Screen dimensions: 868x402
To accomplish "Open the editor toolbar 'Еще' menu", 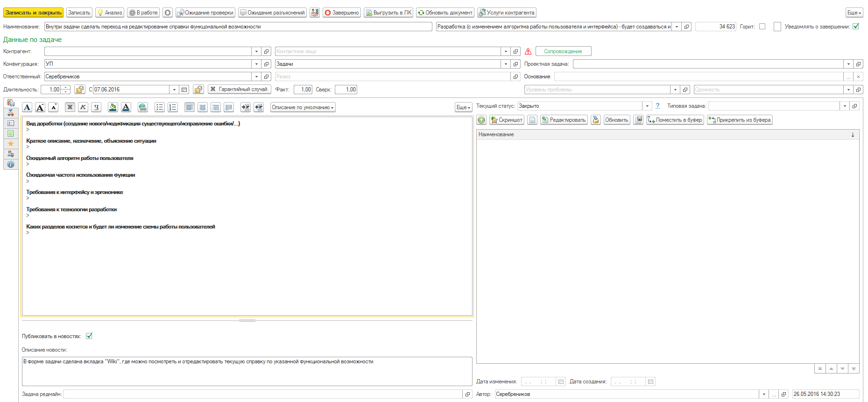I will pos(463,107).
